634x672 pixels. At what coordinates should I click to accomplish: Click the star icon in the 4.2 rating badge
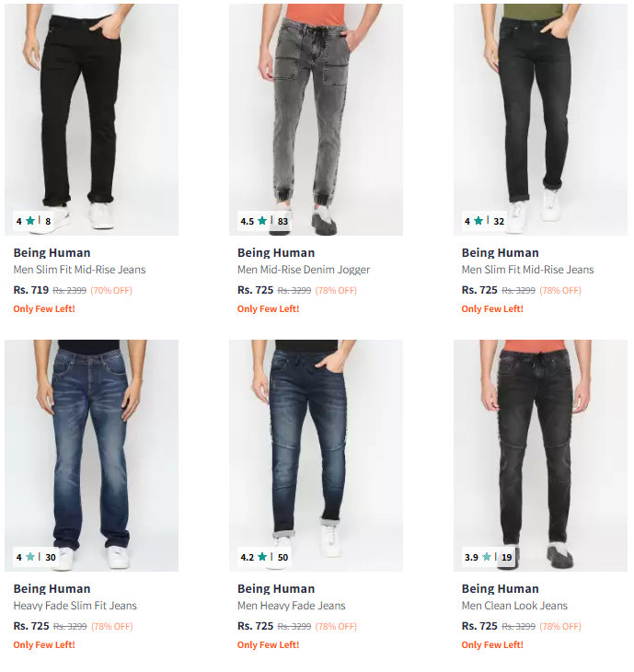[x=262, y=557]
